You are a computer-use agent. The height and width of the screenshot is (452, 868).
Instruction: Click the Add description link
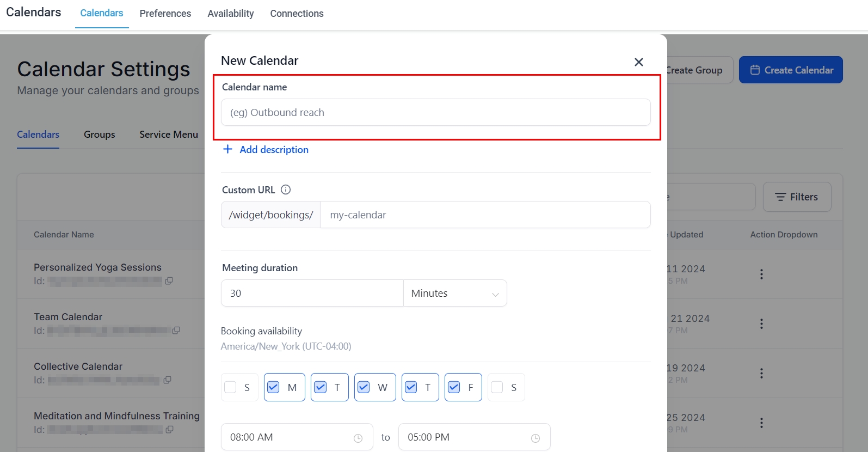(x=274, y=150)
